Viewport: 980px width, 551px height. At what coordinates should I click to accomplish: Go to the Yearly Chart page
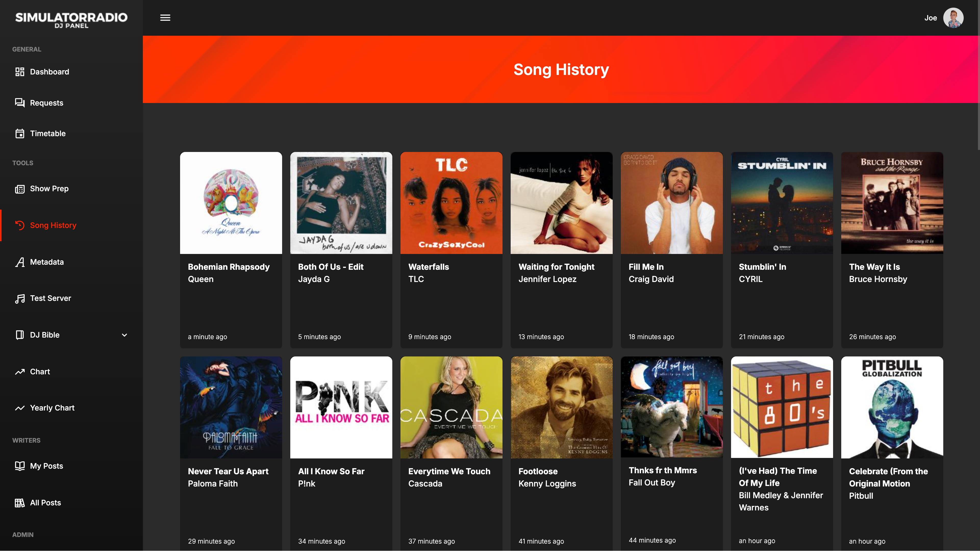52,408
